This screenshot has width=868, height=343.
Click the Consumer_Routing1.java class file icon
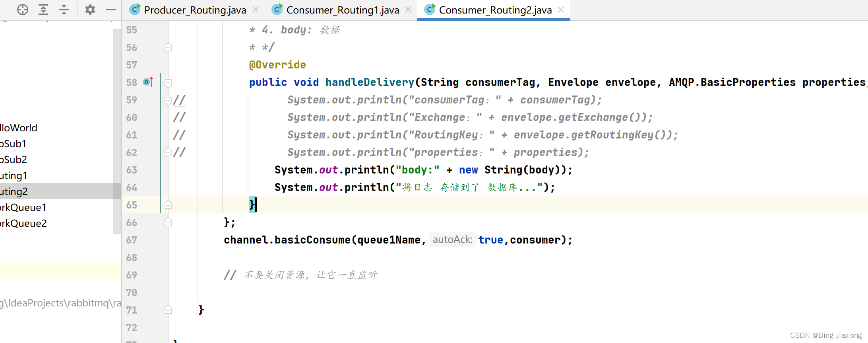pyautogui.click(x=277, y=10)
